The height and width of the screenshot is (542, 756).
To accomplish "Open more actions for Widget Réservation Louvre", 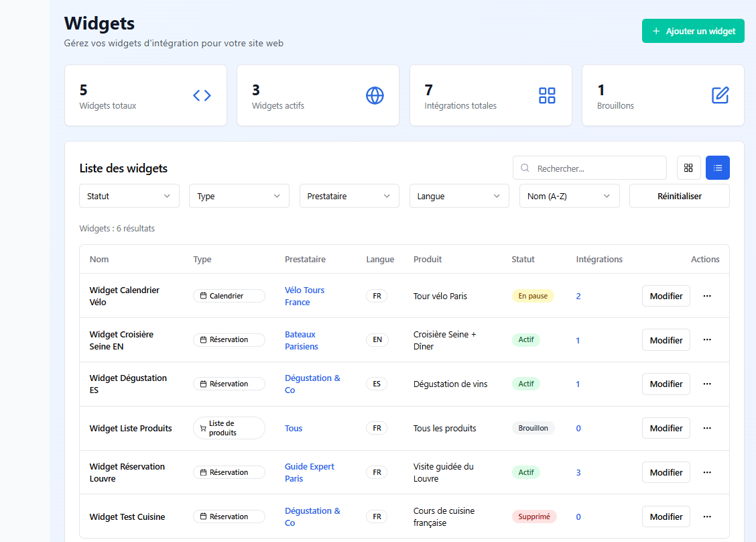I will click(706, 472).
